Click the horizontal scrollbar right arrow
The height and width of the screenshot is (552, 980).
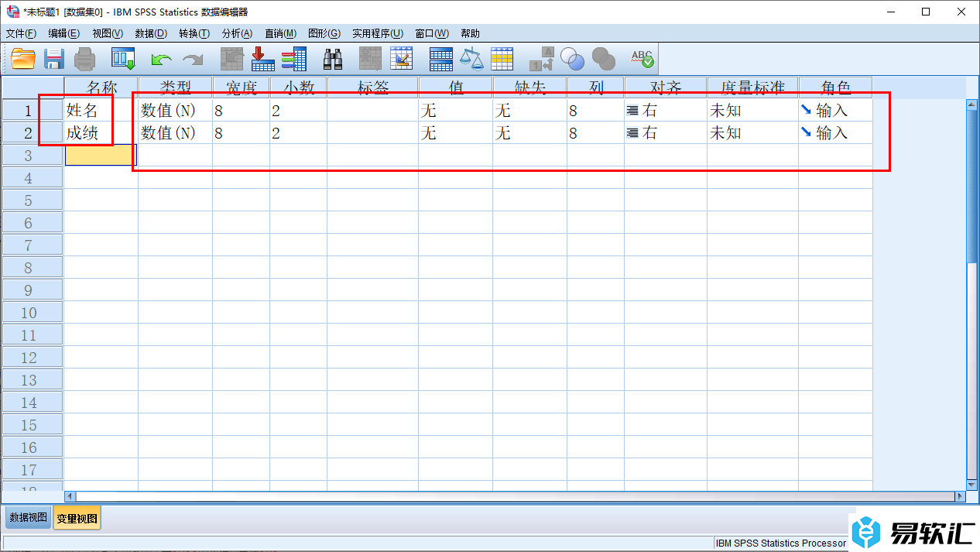coord(961,496)
